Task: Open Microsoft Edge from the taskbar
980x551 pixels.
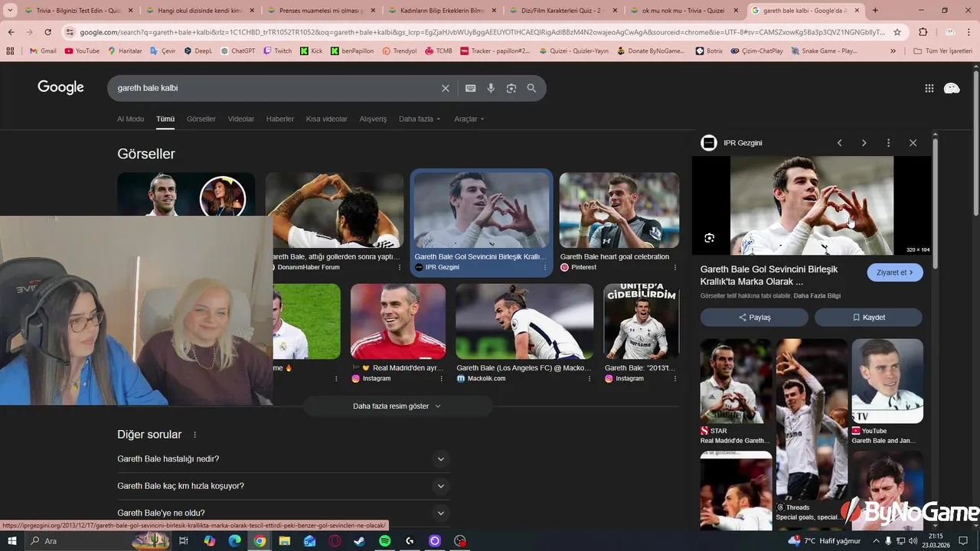Action: (x=234, y=541)
